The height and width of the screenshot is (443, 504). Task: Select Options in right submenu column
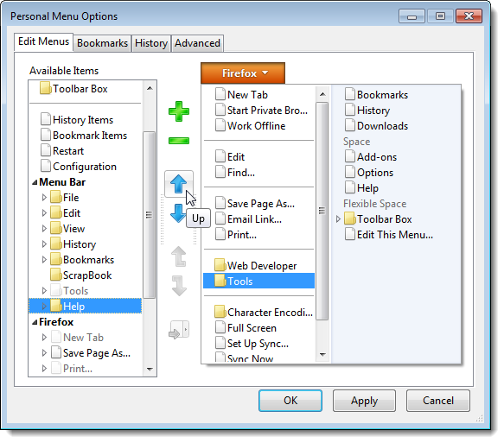tap(369, 173)
